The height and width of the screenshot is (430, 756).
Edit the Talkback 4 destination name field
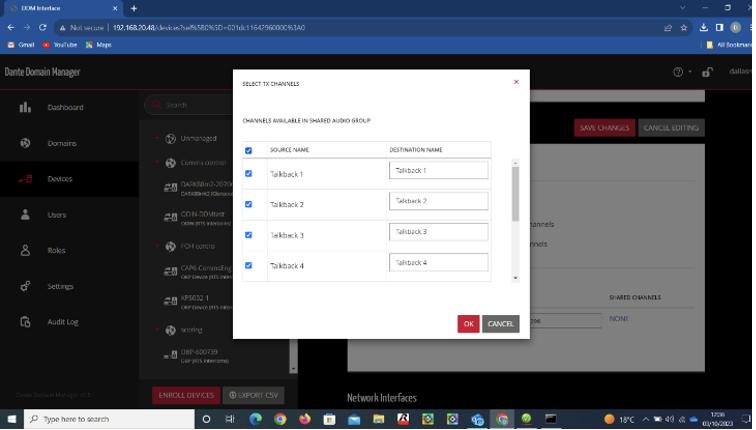[x=438, y=263]
